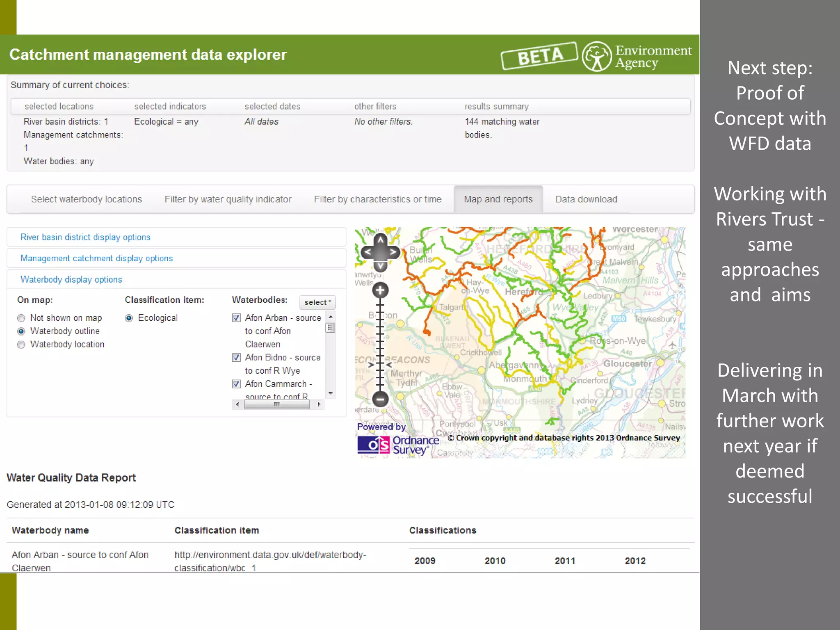The height and width of the screenshot is (630, 840).
Task: Click '144 matching water bodies' results summary
Action: point(502,128)
